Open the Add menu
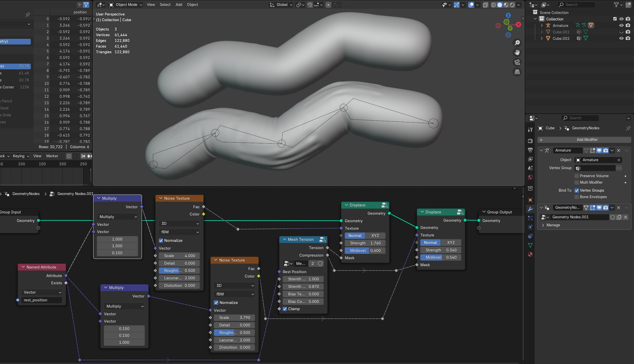This screenshot has width=634, height=364. coord(179,5)
